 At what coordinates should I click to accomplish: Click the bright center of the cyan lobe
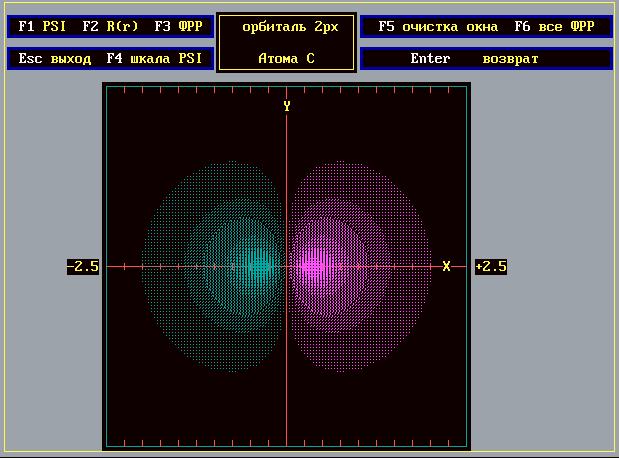pyautogui.click(x=259, y=267)
